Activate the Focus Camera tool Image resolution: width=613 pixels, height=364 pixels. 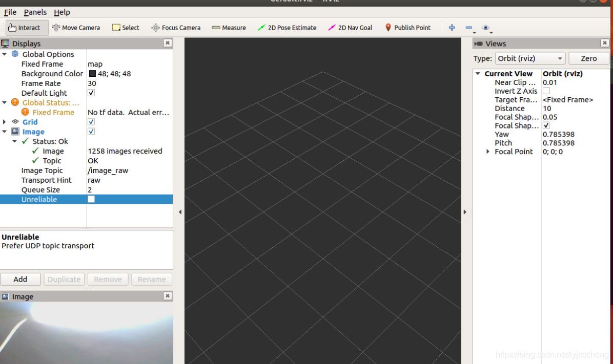tap(176, 28)
